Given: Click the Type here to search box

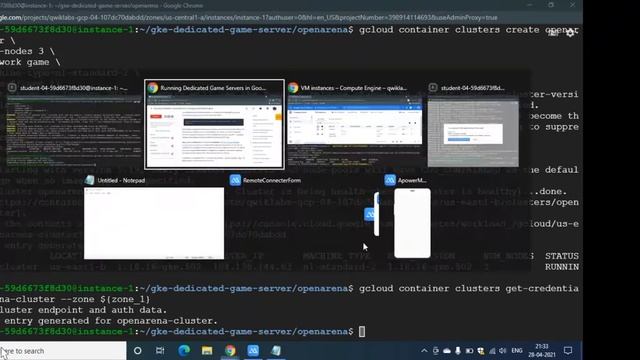Looking at the screenshot, I should click(x=63, y=351).
